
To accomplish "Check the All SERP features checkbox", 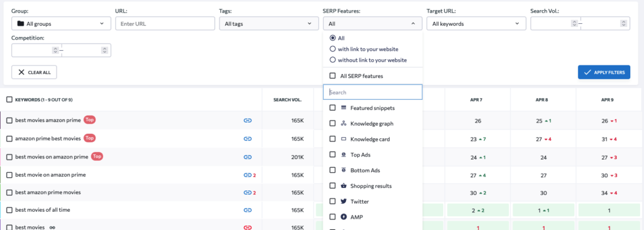I will pos(333,76).
